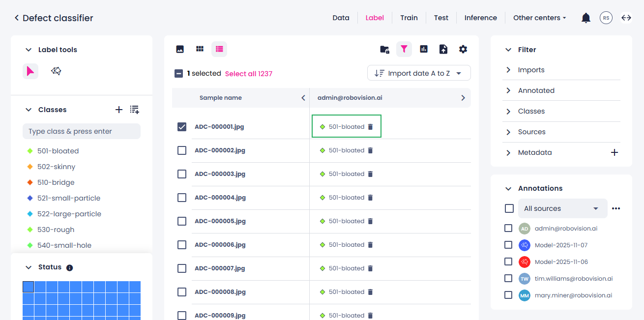Screen dimensions: 644x320
Task: Select the 501-bloated class
Action: pos(58,151)
